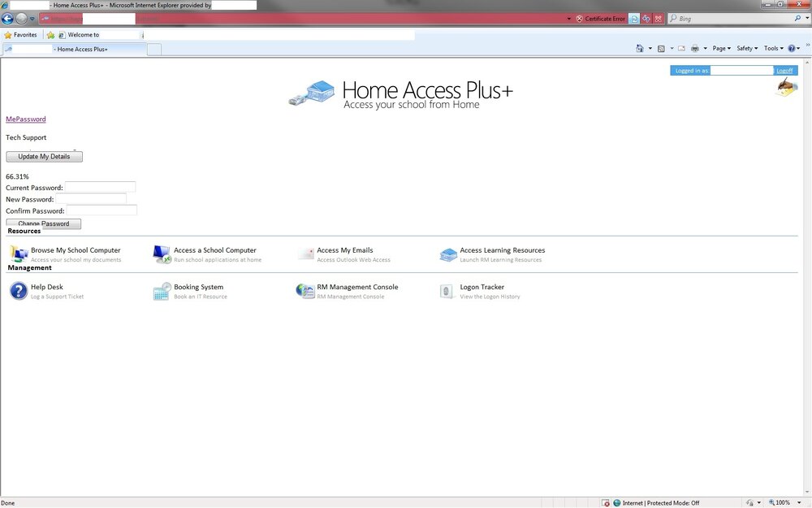
Task: Click the Home Access Plus+ house logo
Action: click(x=312, y=93)
